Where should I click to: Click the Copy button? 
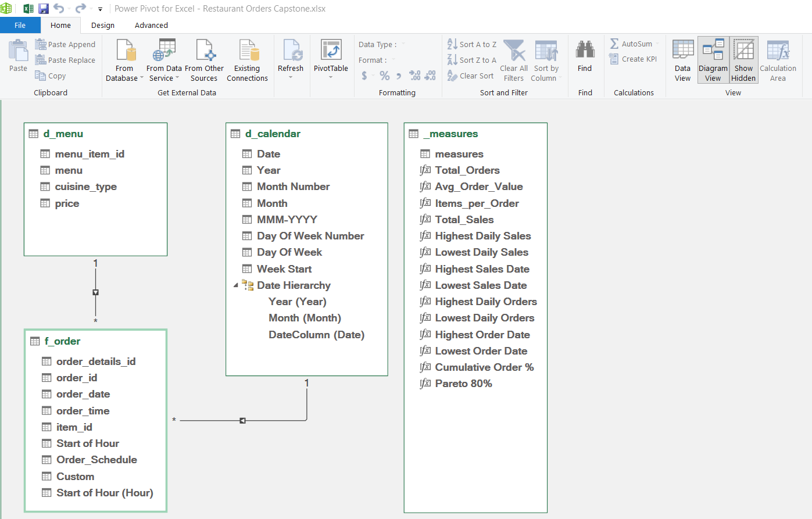pyautogui.click(x=51, y=76)
